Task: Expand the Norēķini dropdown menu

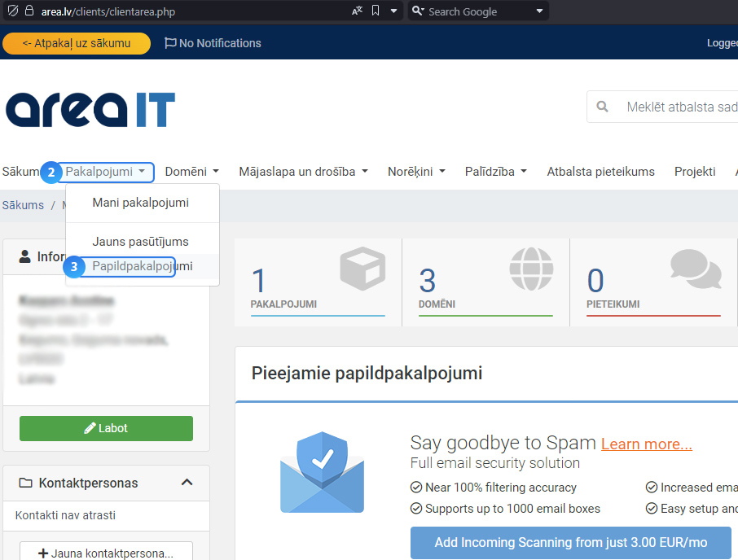Action: pos(416,172)
